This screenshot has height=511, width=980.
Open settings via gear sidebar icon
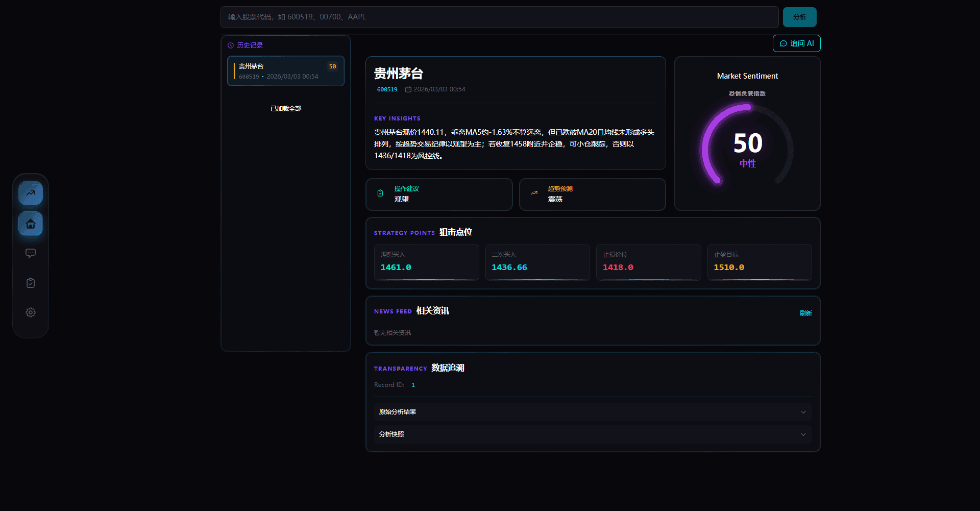click(31, 312)
